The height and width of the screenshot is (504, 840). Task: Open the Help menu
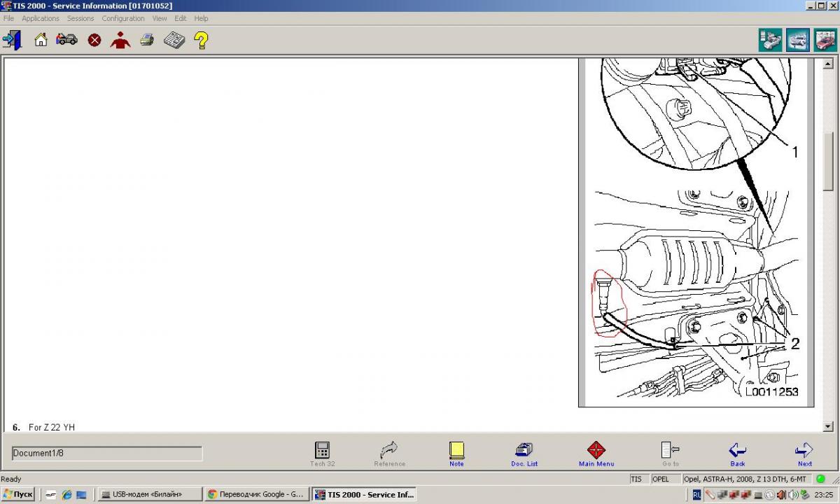pyautogui.click(x=201, y=19)
